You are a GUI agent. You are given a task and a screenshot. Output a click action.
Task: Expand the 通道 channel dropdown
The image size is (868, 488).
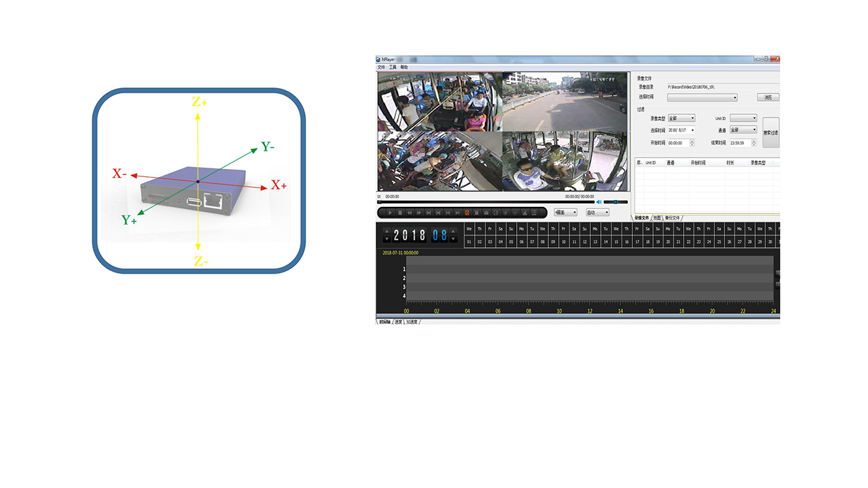click(743, 130)
